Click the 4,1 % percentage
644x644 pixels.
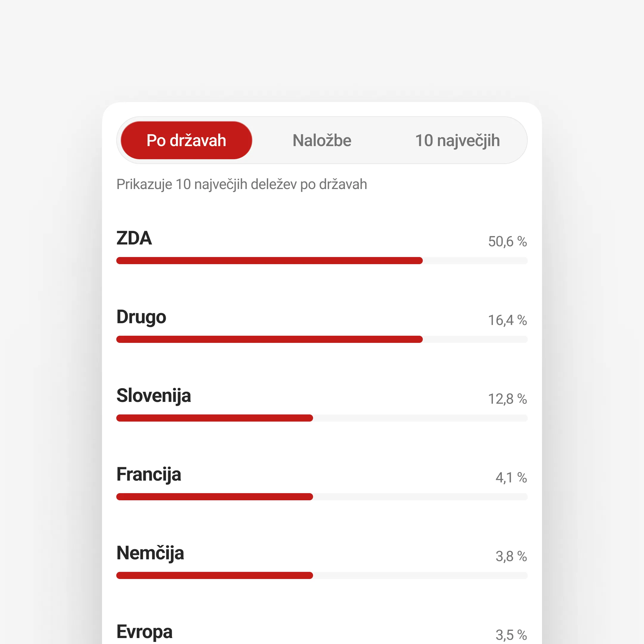pos(511,478)
